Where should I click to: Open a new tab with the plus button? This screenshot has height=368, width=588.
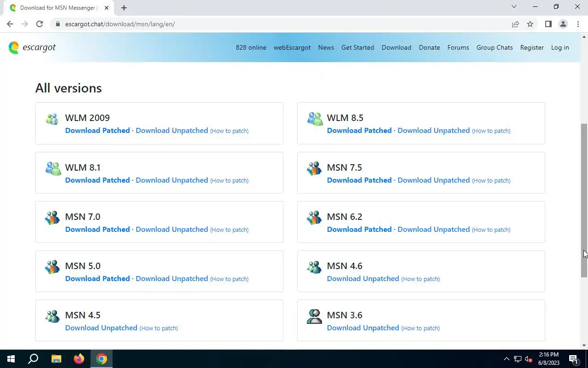coord(124,8)
